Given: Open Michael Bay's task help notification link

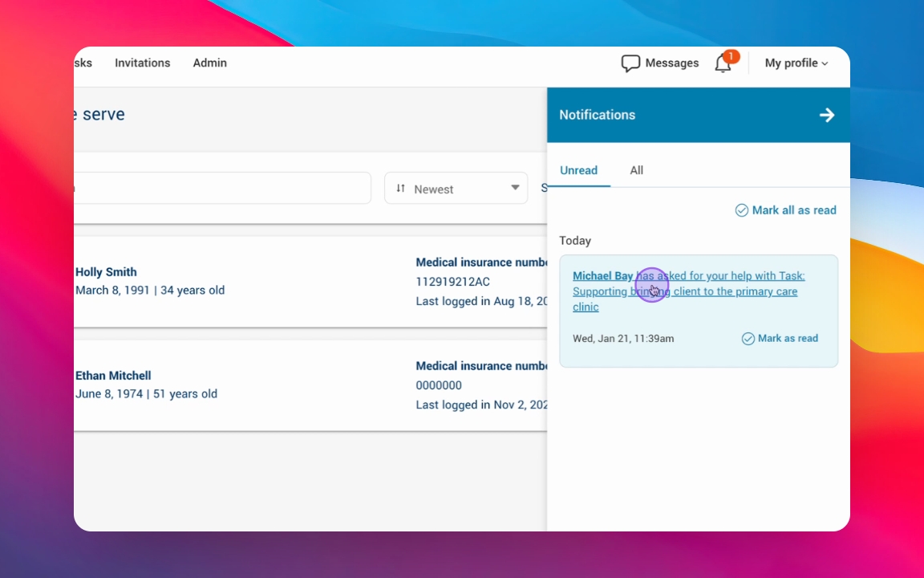Looking at the screenshot, I should (x=688, y=291).
